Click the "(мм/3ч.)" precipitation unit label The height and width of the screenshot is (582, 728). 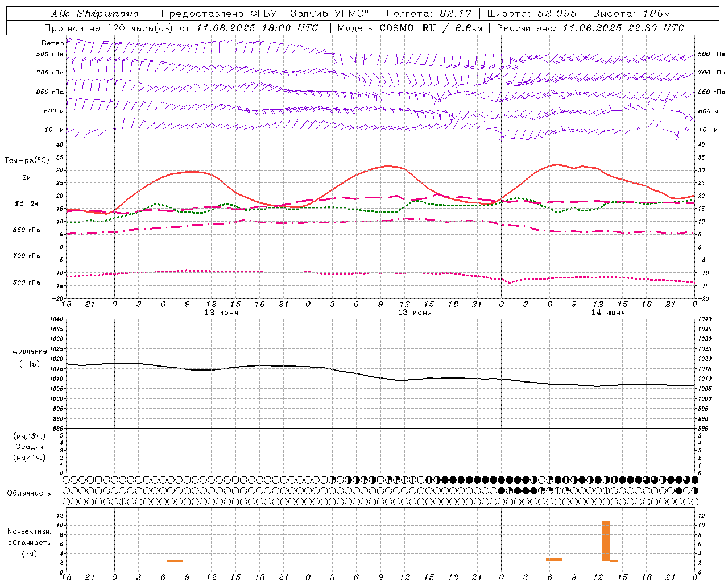pyautogui.click(x=30, y=436)
